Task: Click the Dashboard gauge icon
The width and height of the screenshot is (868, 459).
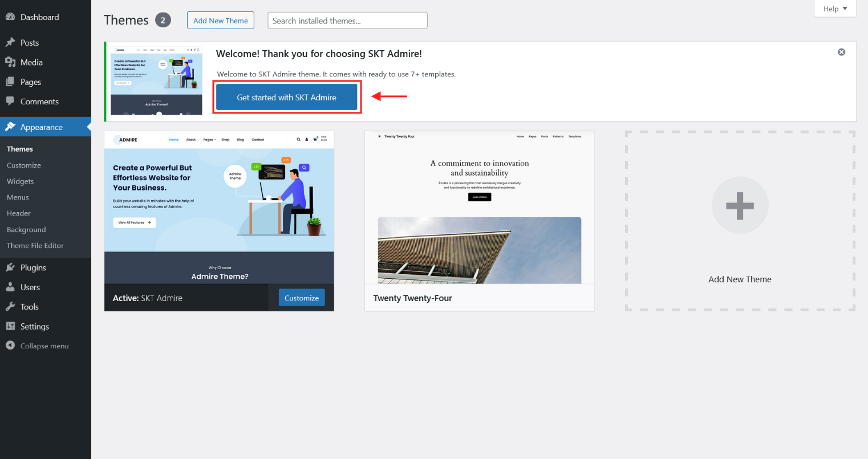Action: coord(10,17)
